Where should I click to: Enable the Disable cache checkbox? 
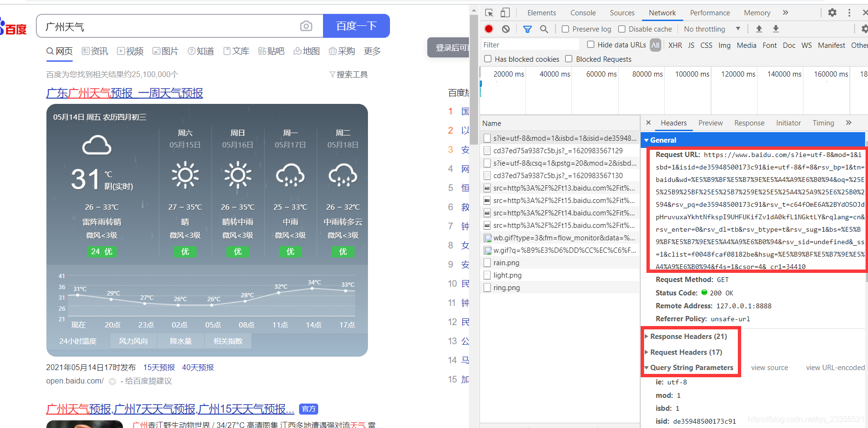622,29
